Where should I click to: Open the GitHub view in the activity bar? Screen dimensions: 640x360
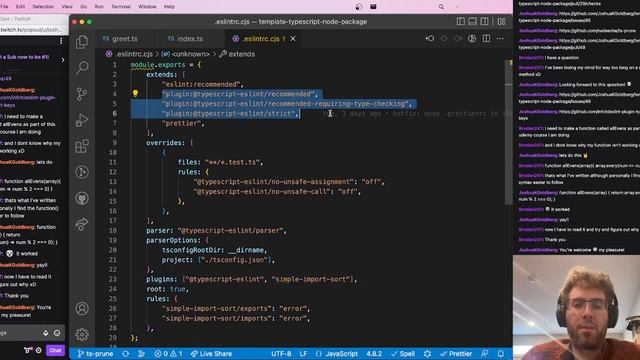[x=82, y=198]
